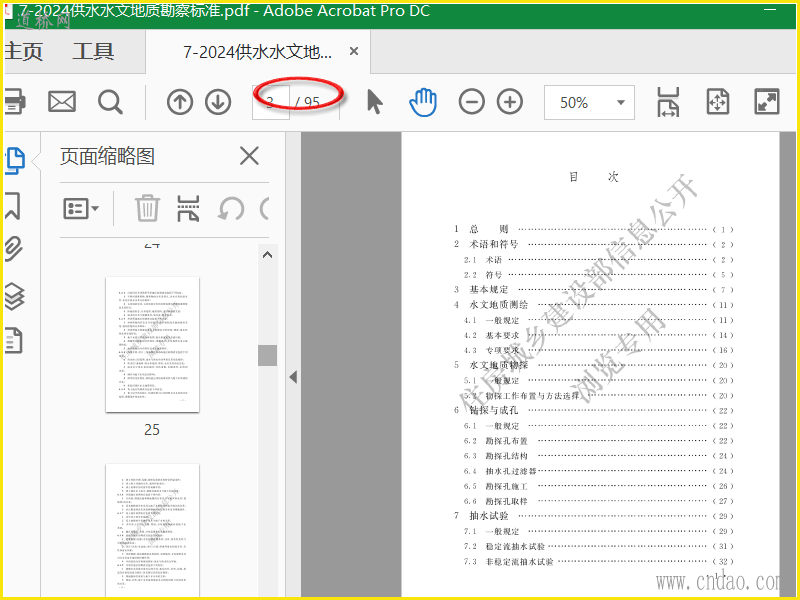Delete selected pages with trash icon
The width and height of the screenshot is (800, 600).
147,208
